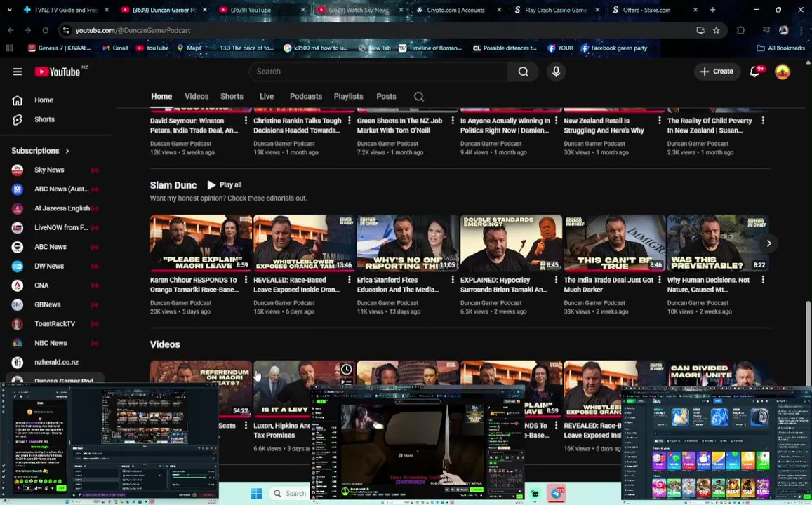Open nzherald.co.nz subscription
812x505 pixels.
[55, 362]
